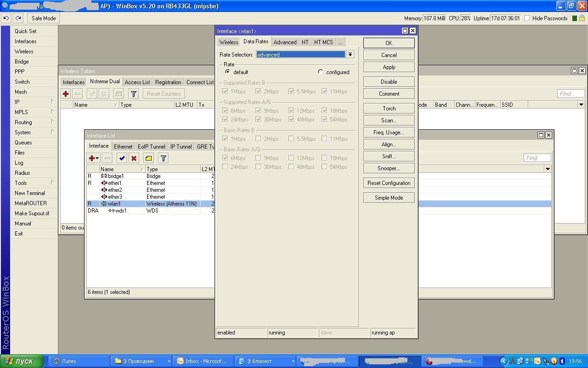The height and width of the screenshot is (368, 588).
Task: Click the undo arrow icon in toolbar
Action: point(6,18)
